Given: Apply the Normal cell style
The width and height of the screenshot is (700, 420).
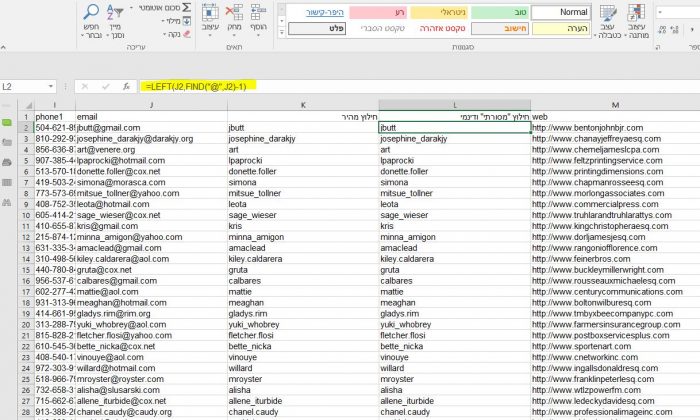Looking at the screenshot, I should 561,12.
